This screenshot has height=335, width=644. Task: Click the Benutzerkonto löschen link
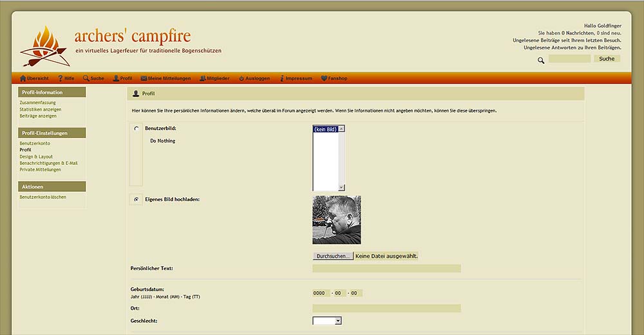(x=43, y=197)
